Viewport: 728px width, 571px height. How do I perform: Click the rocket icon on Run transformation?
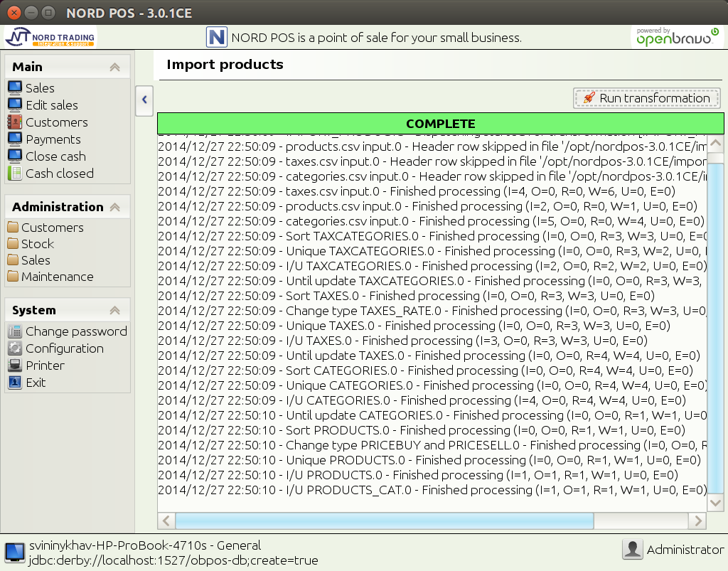pyautogui.click(x=589, y=98)
